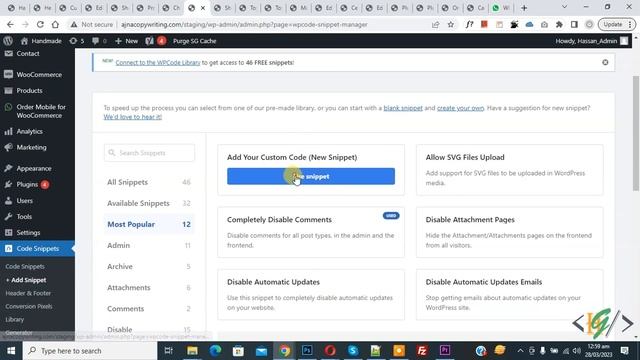Open the Handmade site home link

(41, 41)
